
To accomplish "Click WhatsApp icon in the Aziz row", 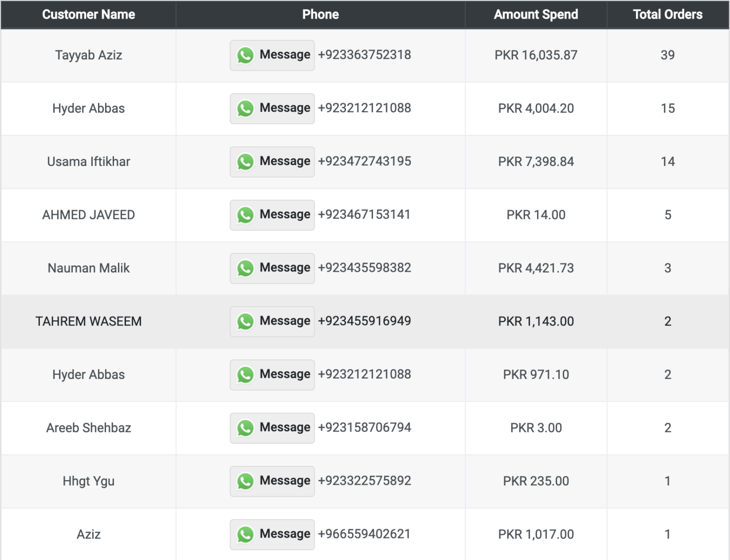I will click(245, 535).
